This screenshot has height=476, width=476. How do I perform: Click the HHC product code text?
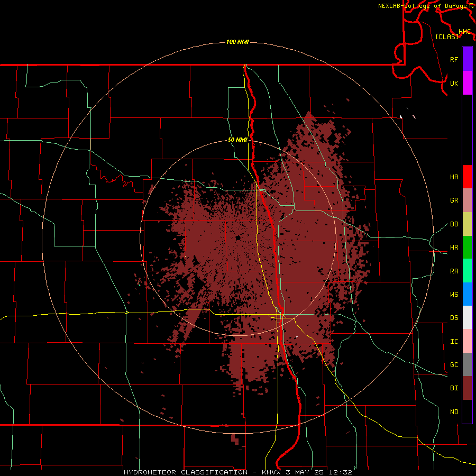[464, 32]
